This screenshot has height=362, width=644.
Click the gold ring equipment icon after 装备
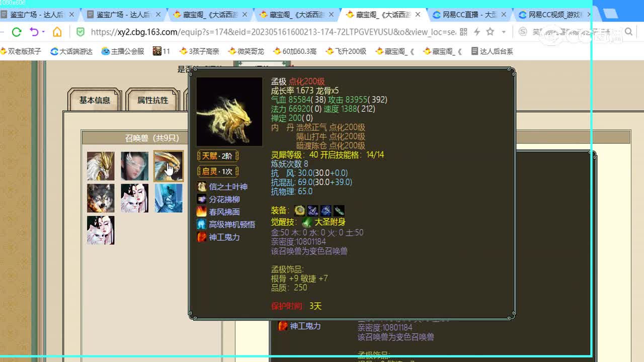click(300, 210)
